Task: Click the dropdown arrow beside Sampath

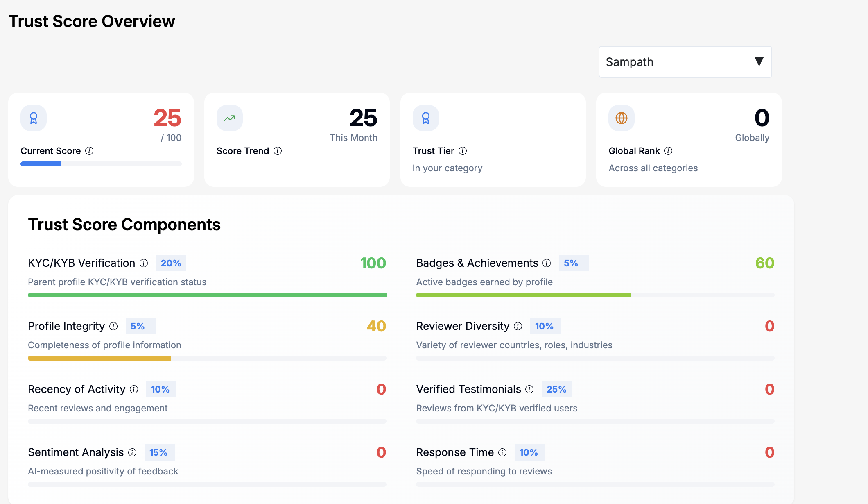Action: tap(759, 61)
